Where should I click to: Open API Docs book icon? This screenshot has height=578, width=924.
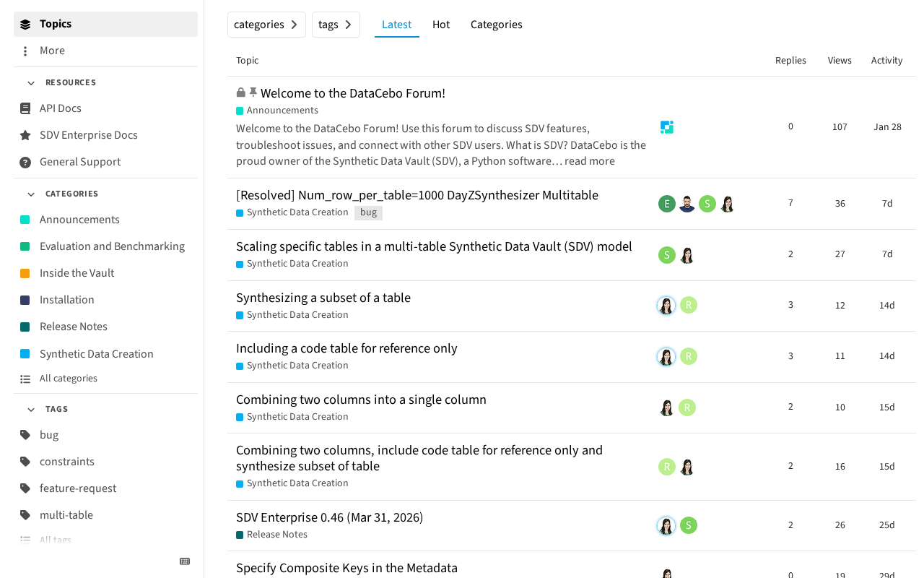25,108
